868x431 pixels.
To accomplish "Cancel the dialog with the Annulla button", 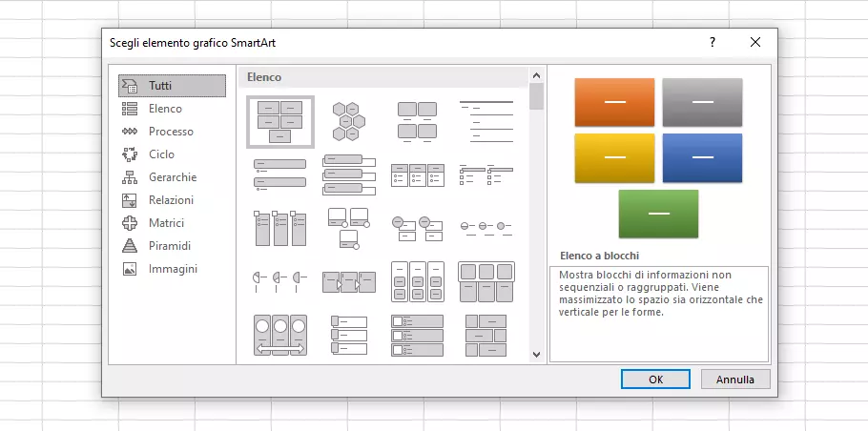I will 735,380.
